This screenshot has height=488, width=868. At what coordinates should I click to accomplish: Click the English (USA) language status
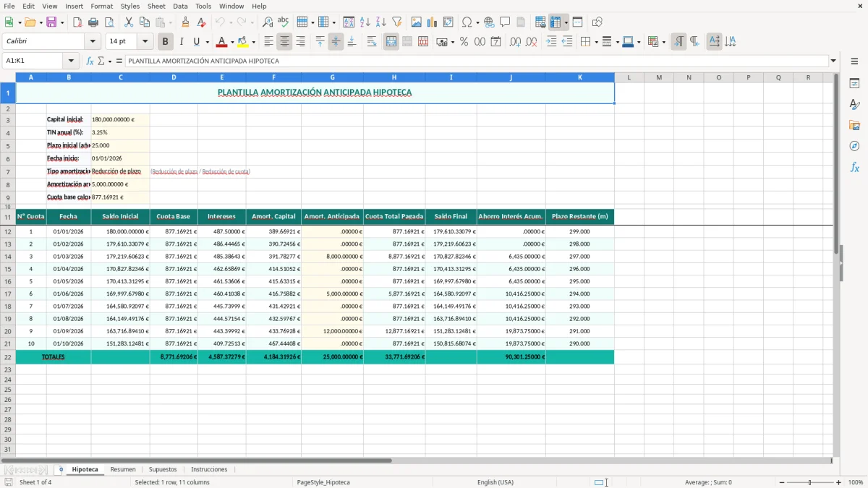click(495, 482)
